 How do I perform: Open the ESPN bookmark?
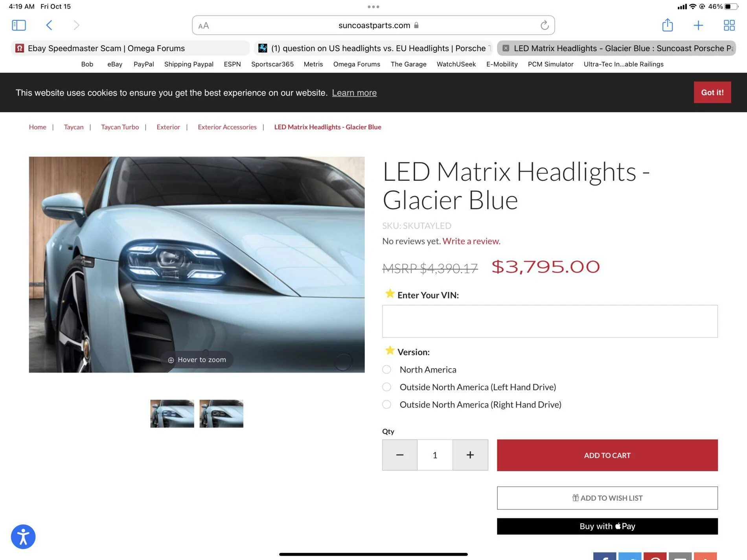232,64
